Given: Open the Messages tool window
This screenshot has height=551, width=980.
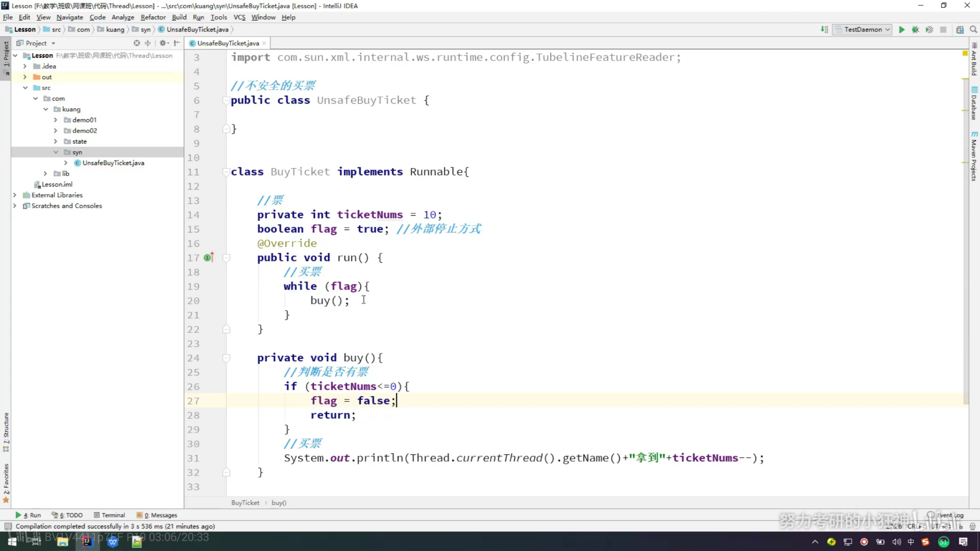Looking at the screenshot, I should point(157,515).
